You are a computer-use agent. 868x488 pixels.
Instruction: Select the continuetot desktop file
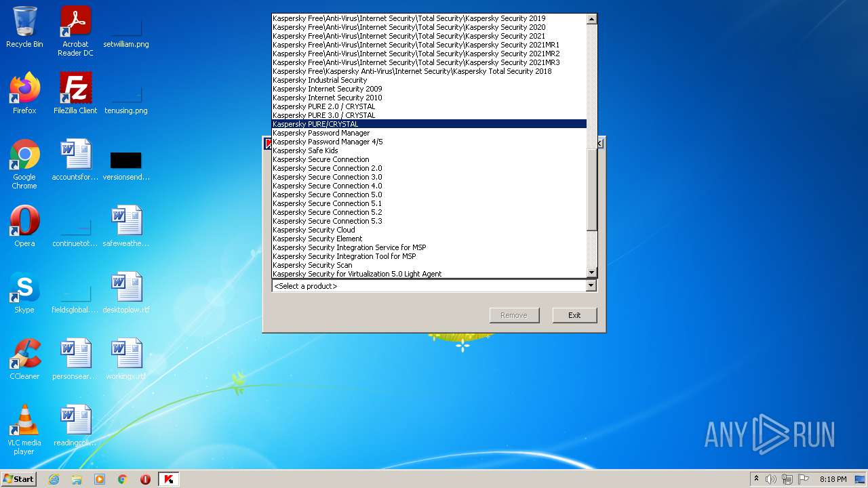(x=75, y=230)
